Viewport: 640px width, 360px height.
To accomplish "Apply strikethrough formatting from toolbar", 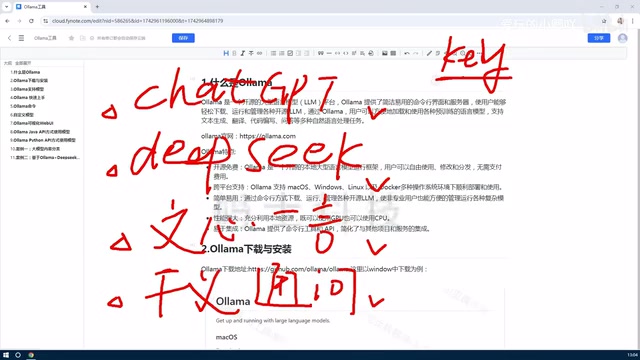I will click(x=251, y=53).
